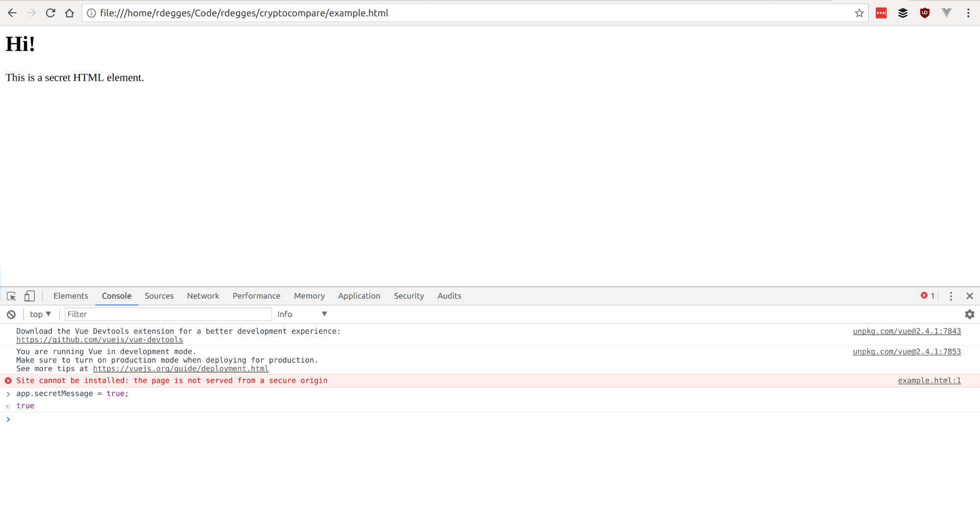Open the DevTools three-dot customize menu
Viewport: 980px width, 515px height.
tap(951, 296)
